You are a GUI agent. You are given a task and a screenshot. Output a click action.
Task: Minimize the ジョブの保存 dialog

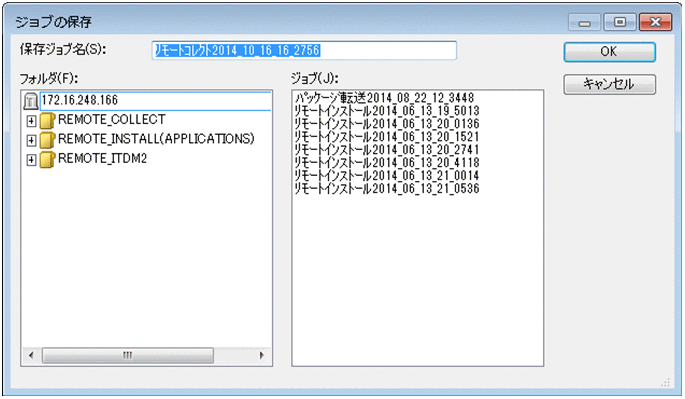[x=585, y=22]
